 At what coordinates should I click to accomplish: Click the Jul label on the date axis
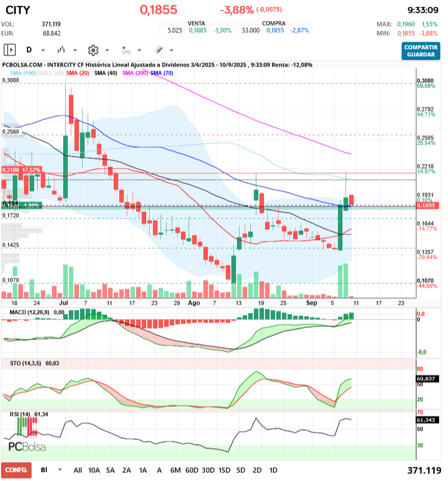tap(63, 303)
